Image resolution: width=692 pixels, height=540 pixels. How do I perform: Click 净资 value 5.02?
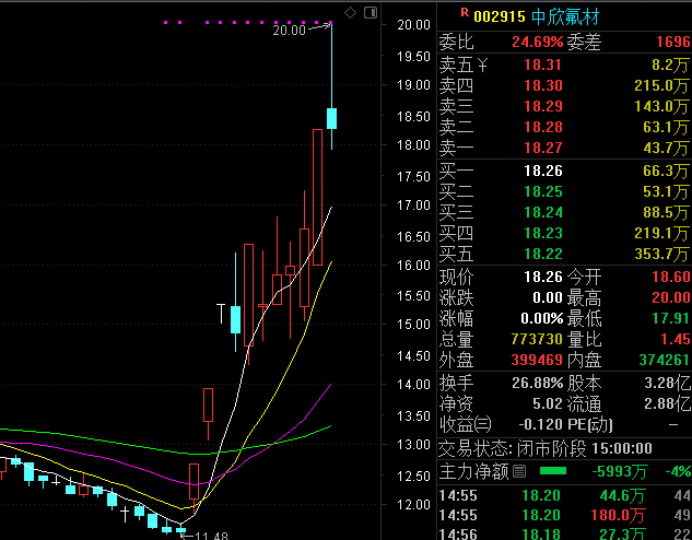[x=547, y=404]
